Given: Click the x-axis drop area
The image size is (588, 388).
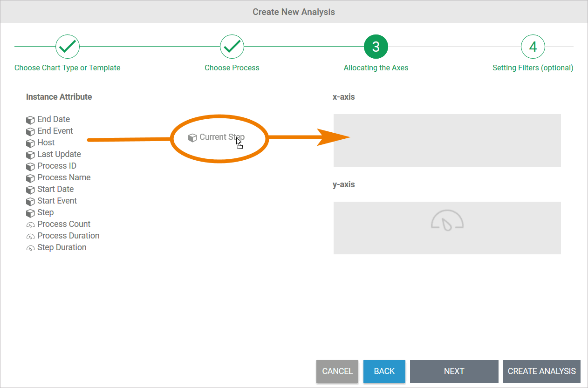Looking at the screenshot, I should point(447,140).
